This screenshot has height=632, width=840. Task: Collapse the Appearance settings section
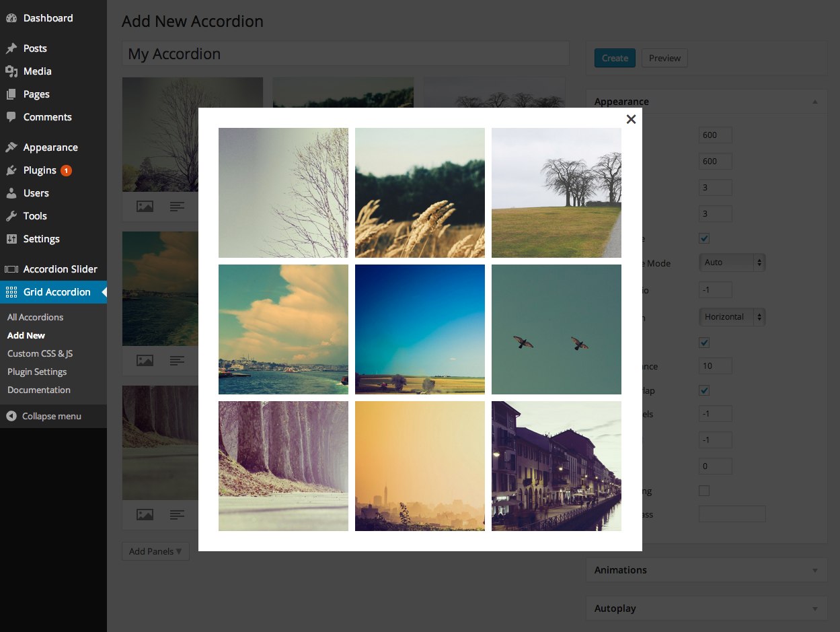click(815, 102)
